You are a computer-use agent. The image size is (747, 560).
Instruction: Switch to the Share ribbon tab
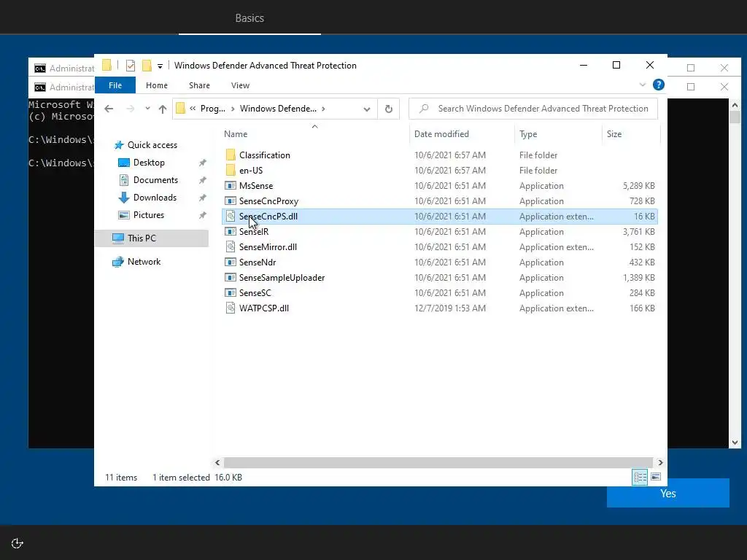click(199, 85)
